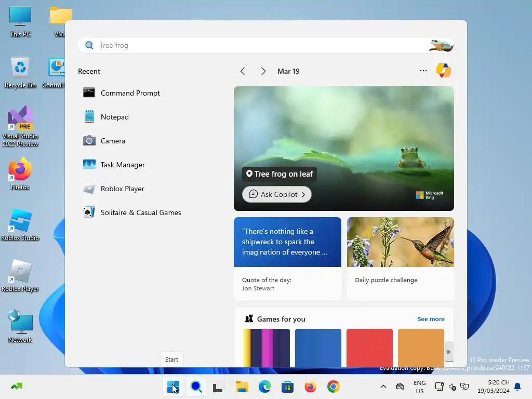The height and width of the screenshot is (399, 532).
Task: Click the muted volume tray icon
Action: [452, 387]
